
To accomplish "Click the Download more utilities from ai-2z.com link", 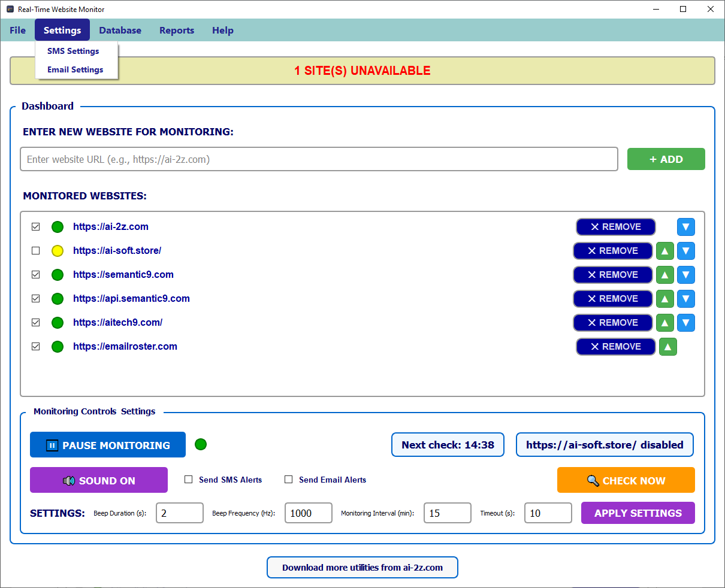I will 362,567.
